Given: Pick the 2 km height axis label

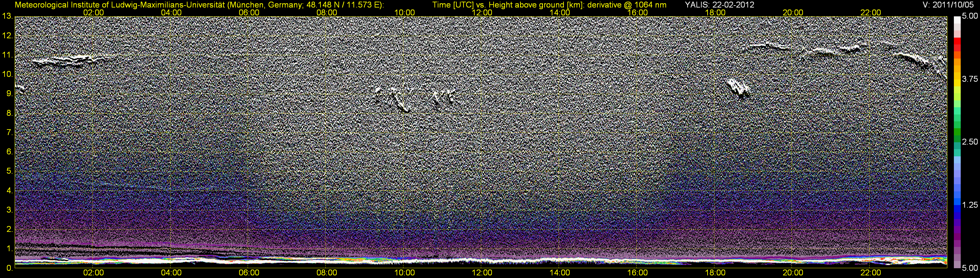Looking at the screenshot, I should tap(9, 230).
